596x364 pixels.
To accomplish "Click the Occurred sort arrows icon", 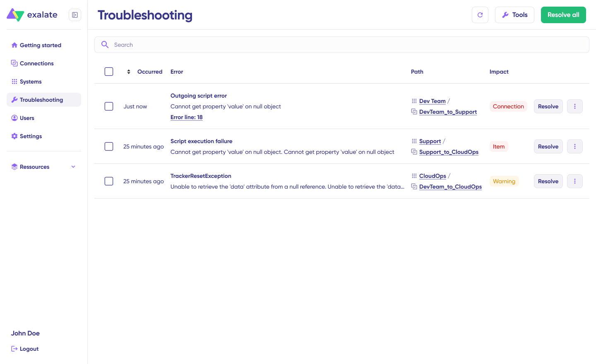I will click(x=129, y=72).
